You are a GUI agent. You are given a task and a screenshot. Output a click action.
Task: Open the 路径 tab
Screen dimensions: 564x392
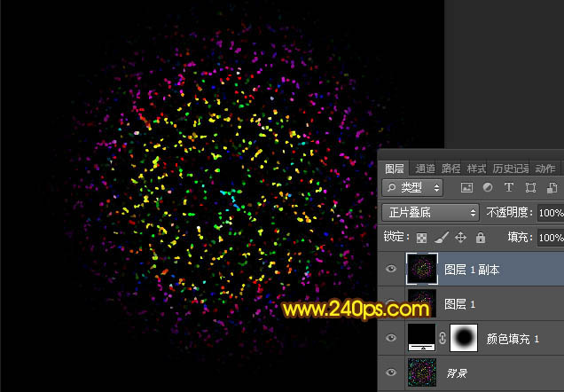tap(450, 169)
